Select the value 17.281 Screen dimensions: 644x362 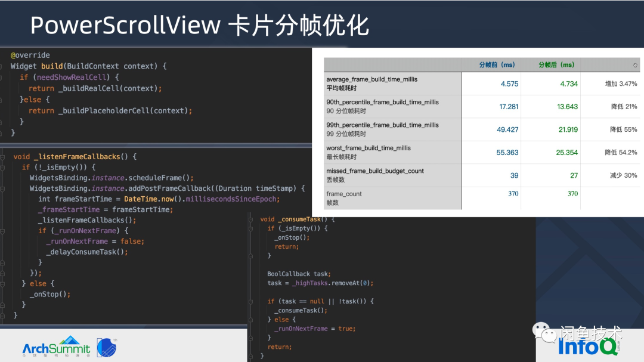509,107
